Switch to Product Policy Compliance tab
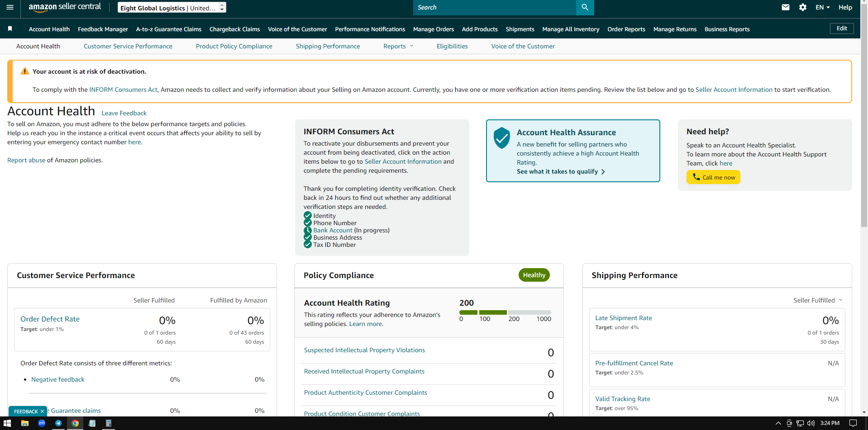The width and height of the screenshot is (868, 430). tap(234, 46)
